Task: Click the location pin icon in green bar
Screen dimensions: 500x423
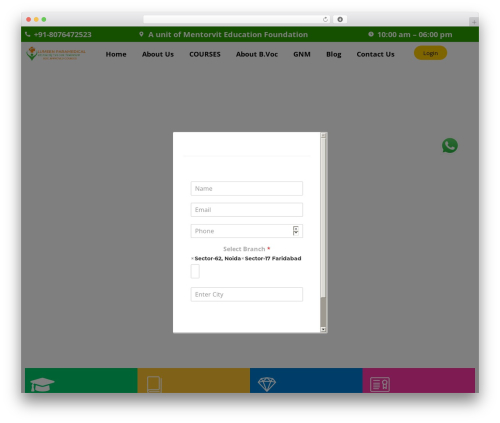Action: pos(141,34)
